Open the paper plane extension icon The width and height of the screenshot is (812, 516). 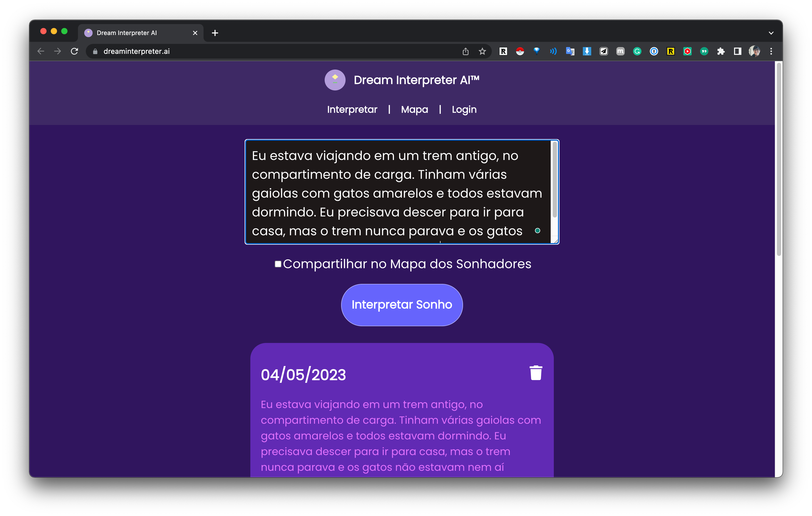pyautogui.click(x=604, y=51)
